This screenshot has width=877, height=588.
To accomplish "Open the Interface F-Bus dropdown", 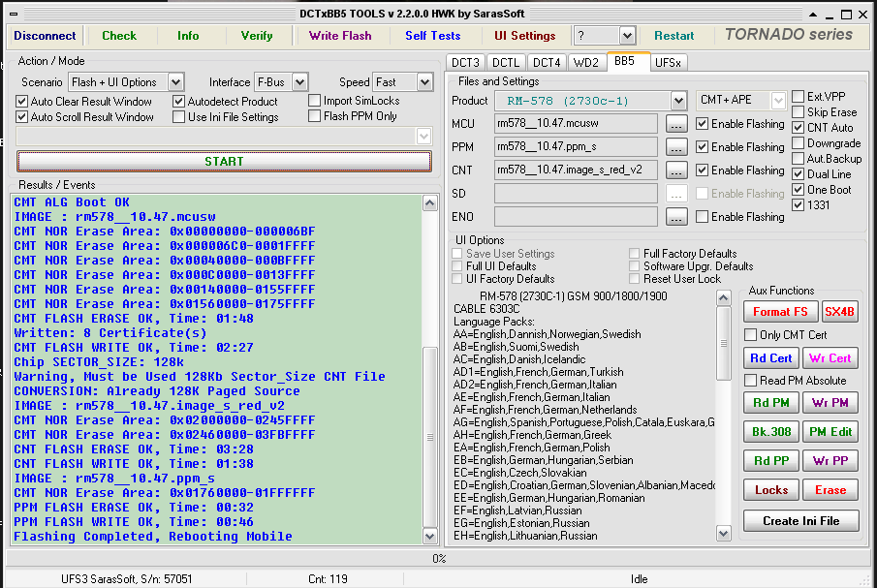I will 299,82.
